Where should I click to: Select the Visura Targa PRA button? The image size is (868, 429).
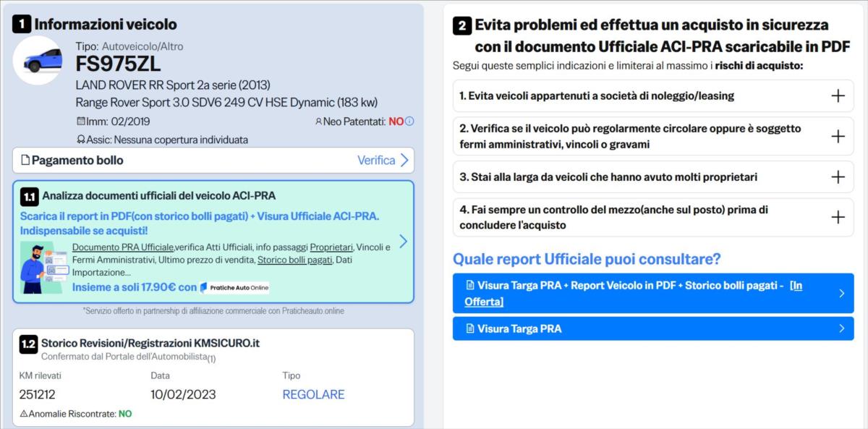pos(652,328)
